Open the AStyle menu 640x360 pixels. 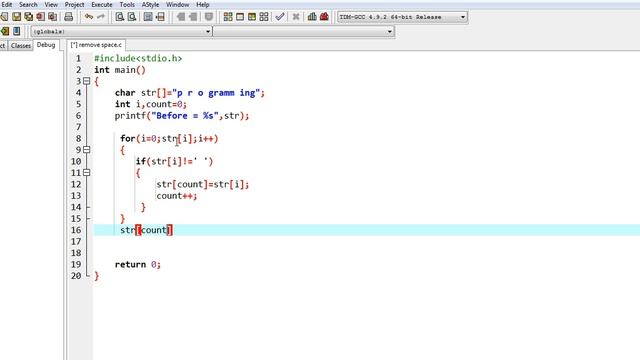pyautogui.click(x=150, y=4)
